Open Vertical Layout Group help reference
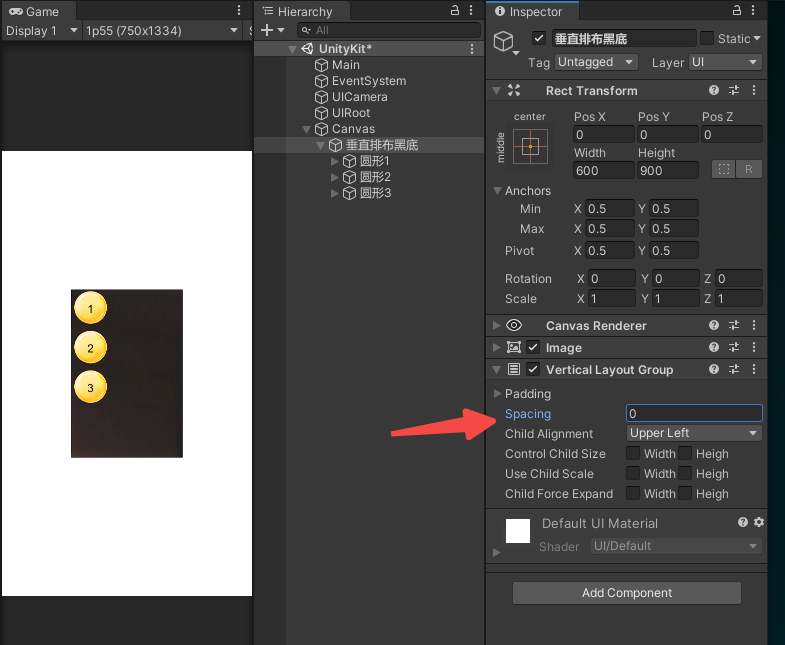This screenshot has height=645, width=785. tap(714, 369)
